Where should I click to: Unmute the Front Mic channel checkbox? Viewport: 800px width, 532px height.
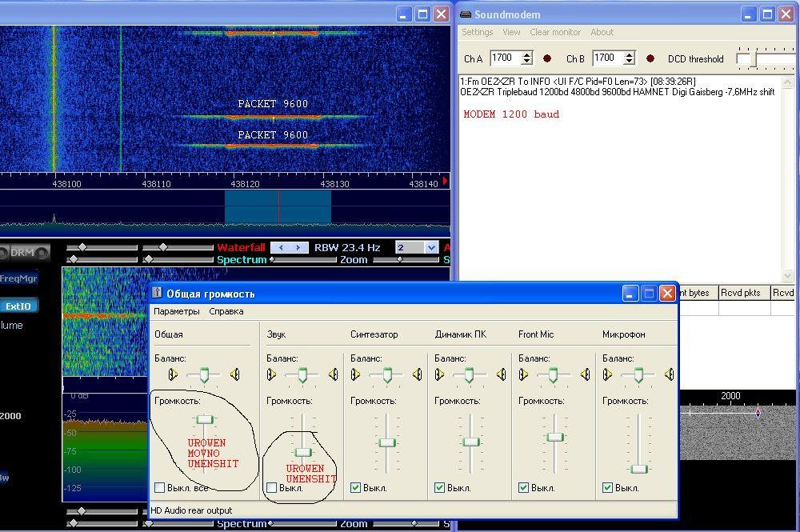pyautogui.click(x=524, y=487)
